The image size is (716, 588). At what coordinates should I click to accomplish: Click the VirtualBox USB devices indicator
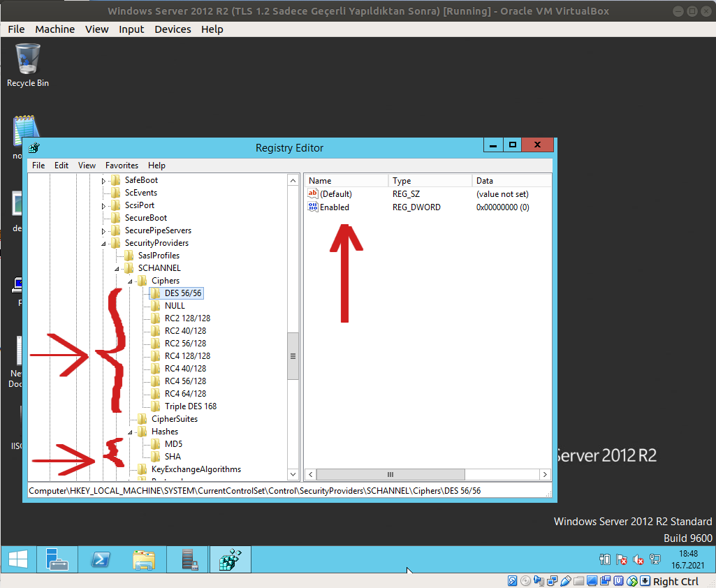[565, 581]
